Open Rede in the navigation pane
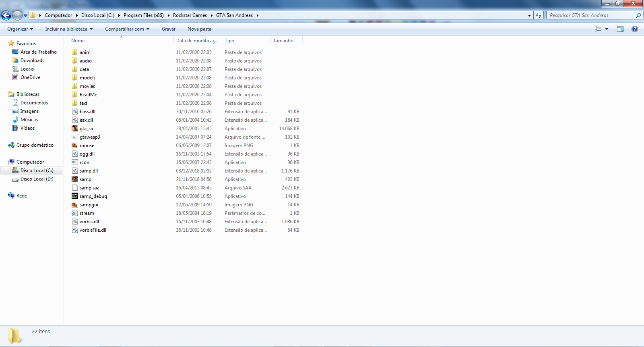This screenshot has width=644, height=347. (22, 195)
